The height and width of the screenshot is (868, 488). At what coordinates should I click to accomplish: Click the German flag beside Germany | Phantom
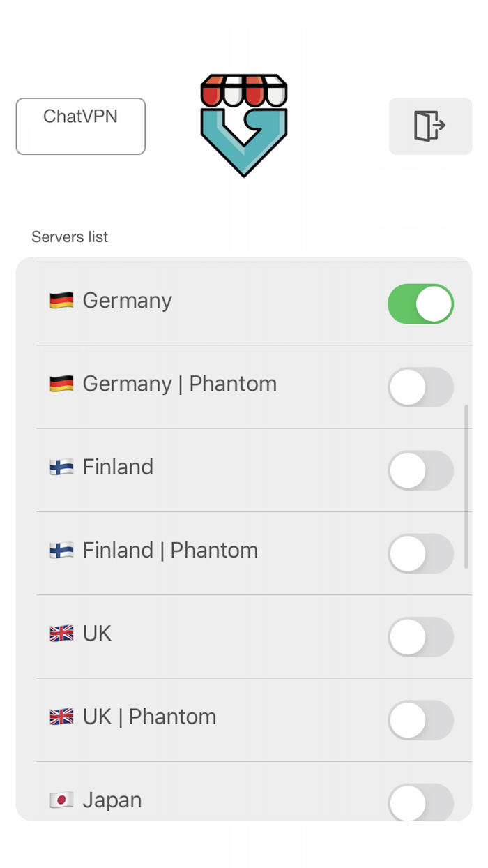pyautogui.click(x=61, y=384)
